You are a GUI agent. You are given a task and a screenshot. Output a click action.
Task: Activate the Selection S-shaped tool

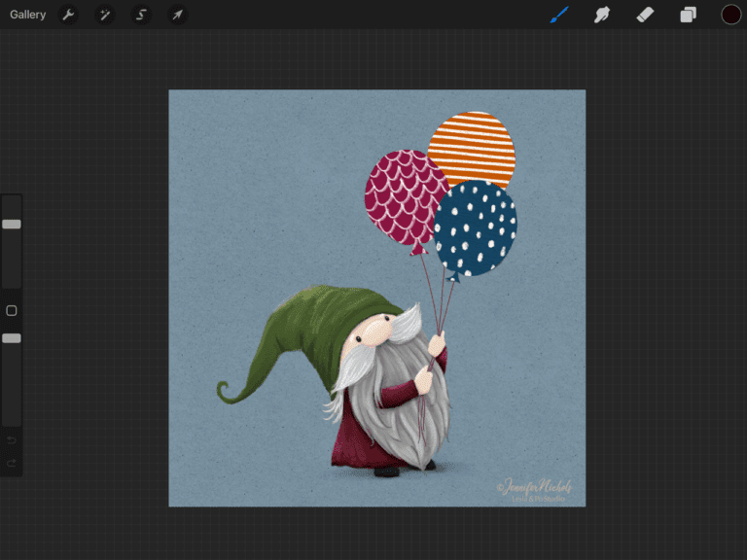[x=141, y=15]
